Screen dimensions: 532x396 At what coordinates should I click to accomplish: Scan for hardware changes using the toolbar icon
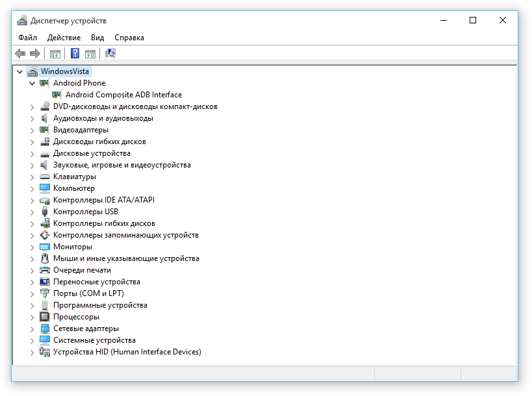pos(110,54)
